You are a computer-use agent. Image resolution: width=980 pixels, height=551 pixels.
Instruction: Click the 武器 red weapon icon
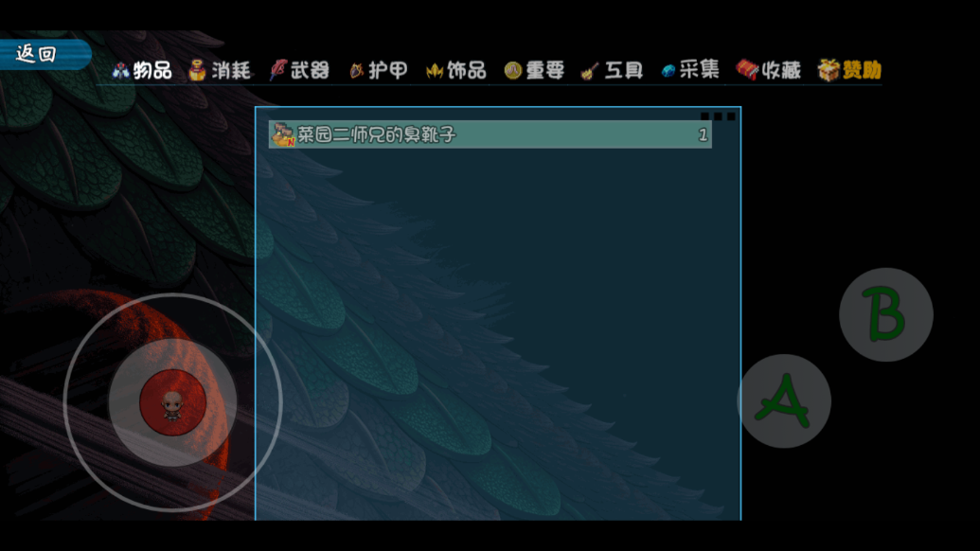pyautogui.click(x=278, y=71)
